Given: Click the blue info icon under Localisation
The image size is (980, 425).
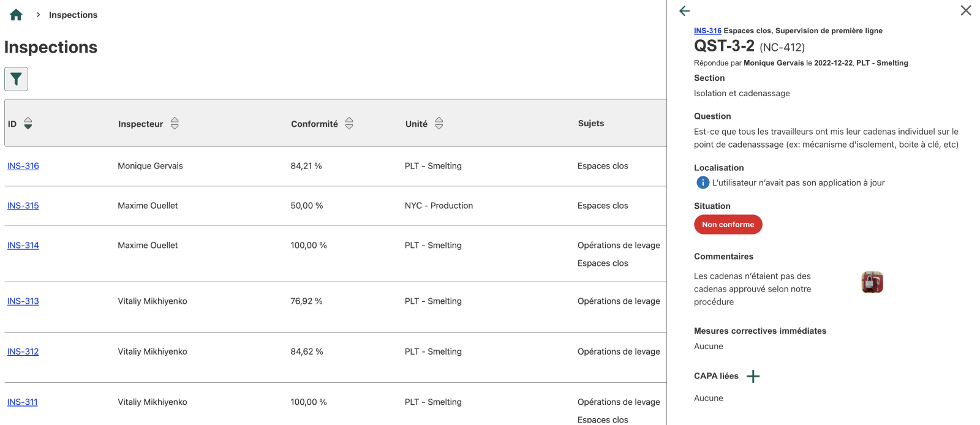Looking at the screenshot, I should click(703, 182).
